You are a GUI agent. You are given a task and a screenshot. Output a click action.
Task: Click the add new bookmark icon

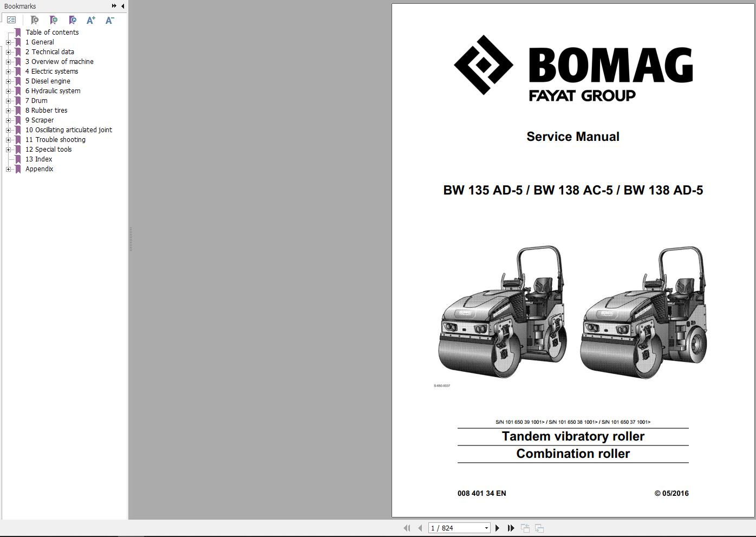[54, 20]
